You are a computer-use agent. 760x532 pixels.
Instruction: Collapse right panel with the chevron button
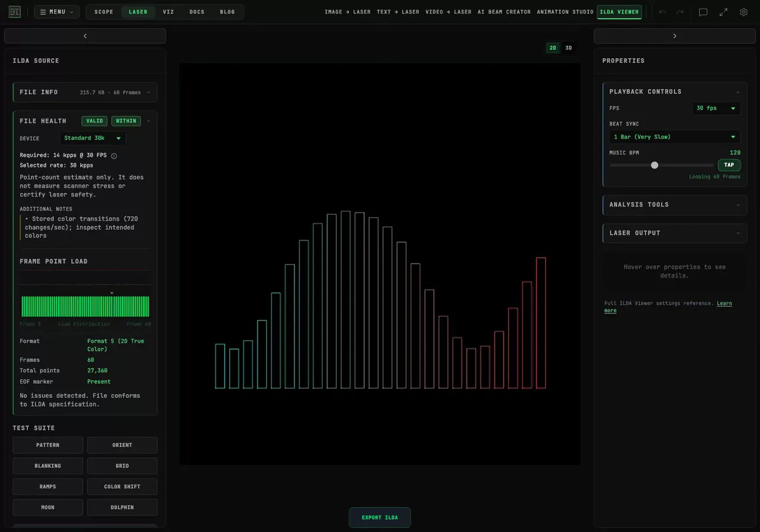[x=674, y=36]
